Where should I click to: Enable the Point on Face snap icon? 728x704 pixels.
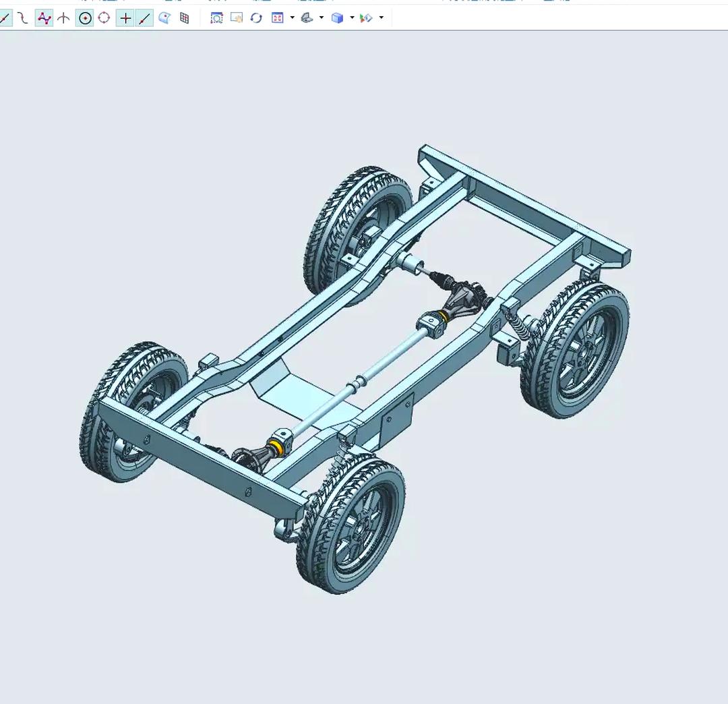(x=164, y=18)
